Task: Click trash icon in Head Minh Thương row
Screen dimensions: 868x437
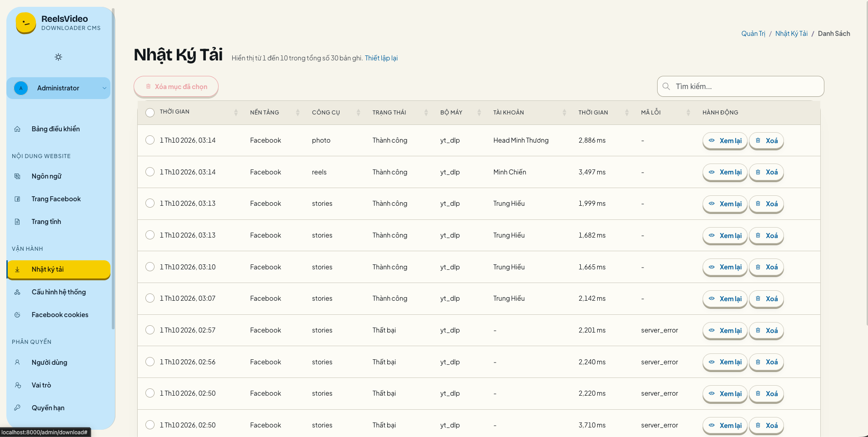Action: point(758,140)
